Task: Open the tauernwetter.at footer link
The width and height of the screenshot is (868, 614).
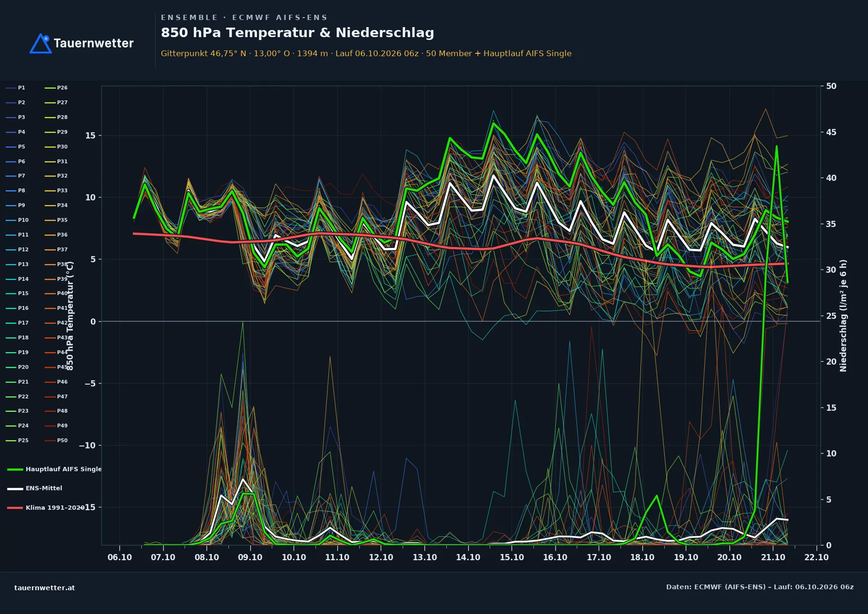Action: (45, 588)
